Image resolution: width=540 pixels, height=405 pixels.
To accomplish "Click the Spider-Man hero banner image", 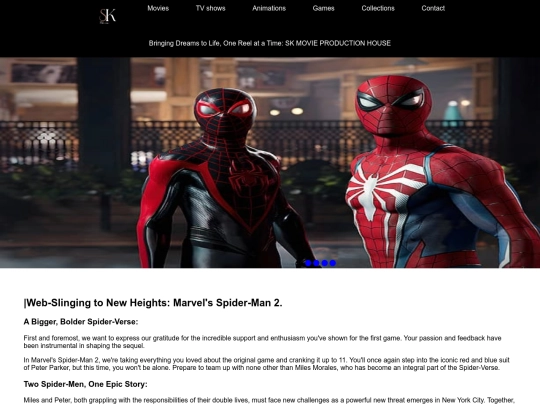I will 270,163.
